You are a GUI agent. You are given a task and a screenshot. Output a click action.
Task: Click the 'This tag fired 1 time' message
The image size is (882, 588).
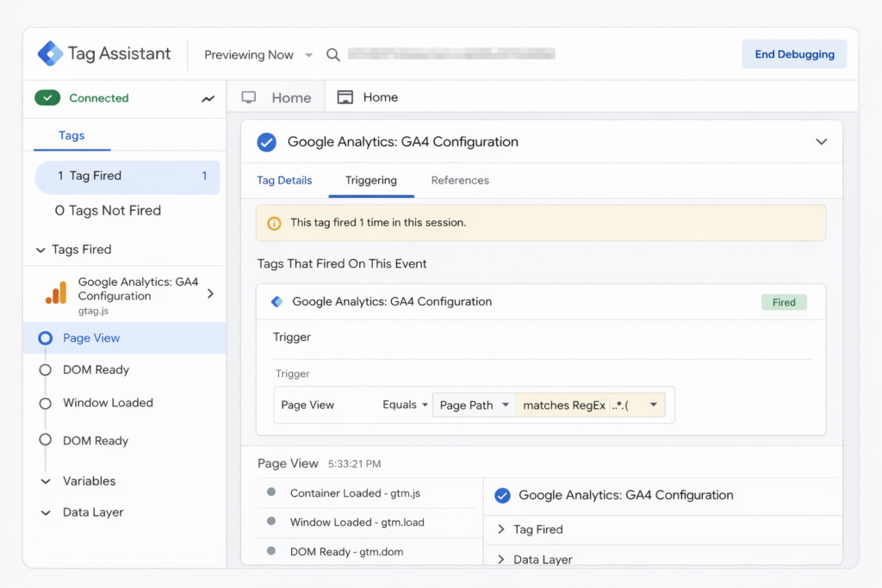(378, 223)
